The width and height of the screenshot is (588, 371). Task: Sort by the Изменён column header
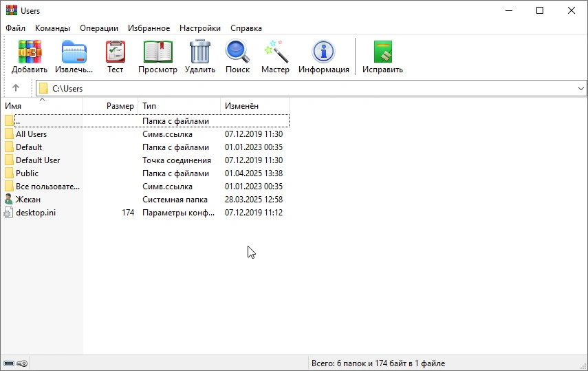tap(254, 106)
